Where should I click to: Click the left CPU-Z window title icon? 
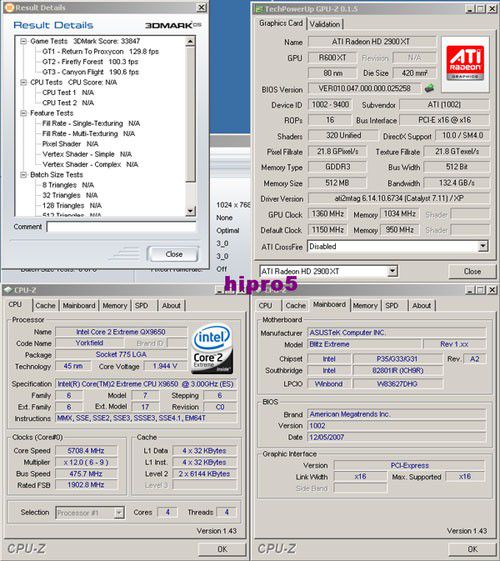click(8, 290)
